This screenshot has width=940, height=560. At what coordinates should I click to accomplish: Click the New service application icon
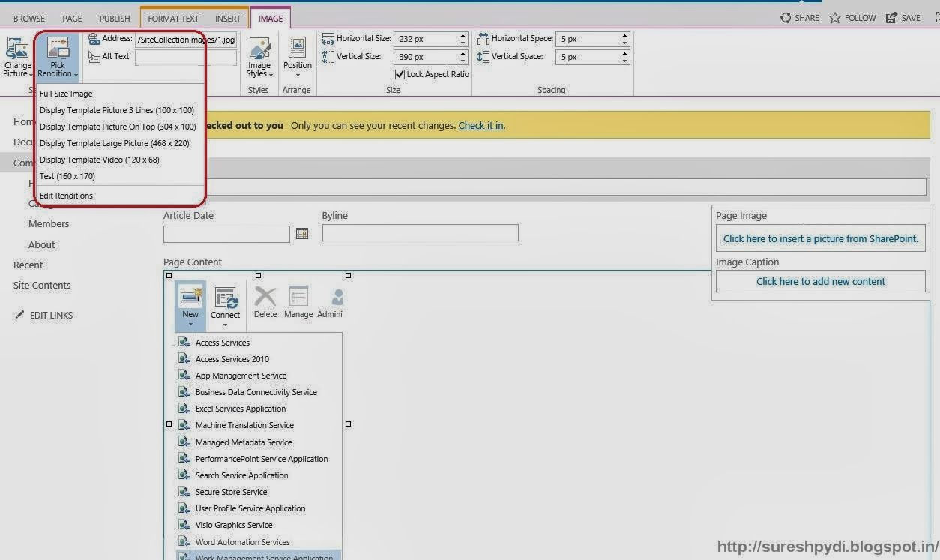point(190,297)
